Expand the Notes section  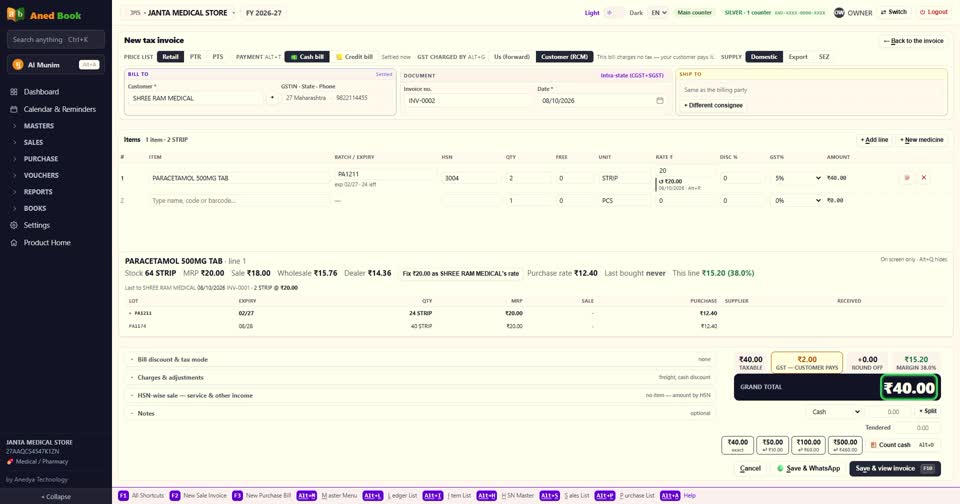point(420,413)
